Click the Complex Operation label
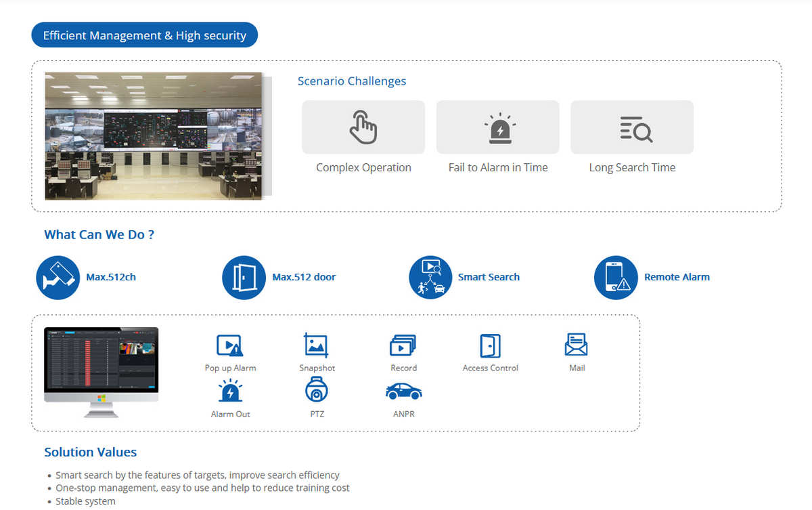 pos(363,168)
